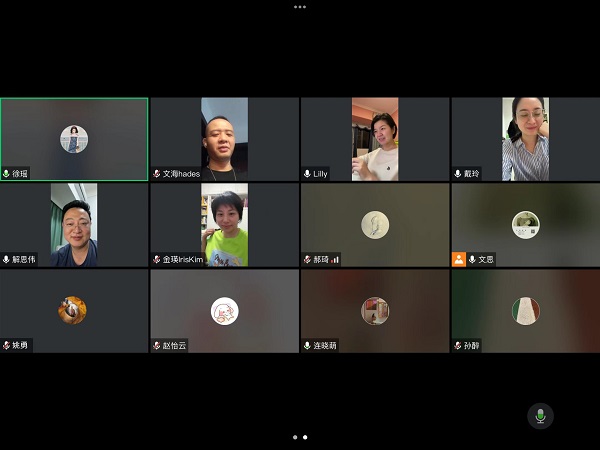Click muted mic icon beside 金瑛IrisKim
The height and width of the screenshot is (450, 600).
[157, 260]
